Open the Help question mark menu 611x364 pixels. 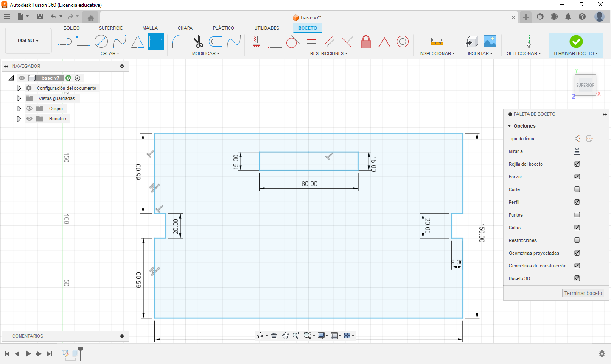pyautogui.click(x=582, y=17)
